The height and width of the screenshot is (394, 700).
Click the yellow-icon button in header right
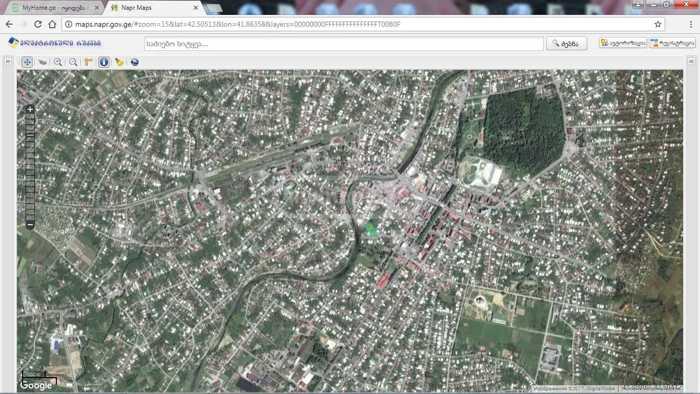pyautogui.click(x=623, y=43)
